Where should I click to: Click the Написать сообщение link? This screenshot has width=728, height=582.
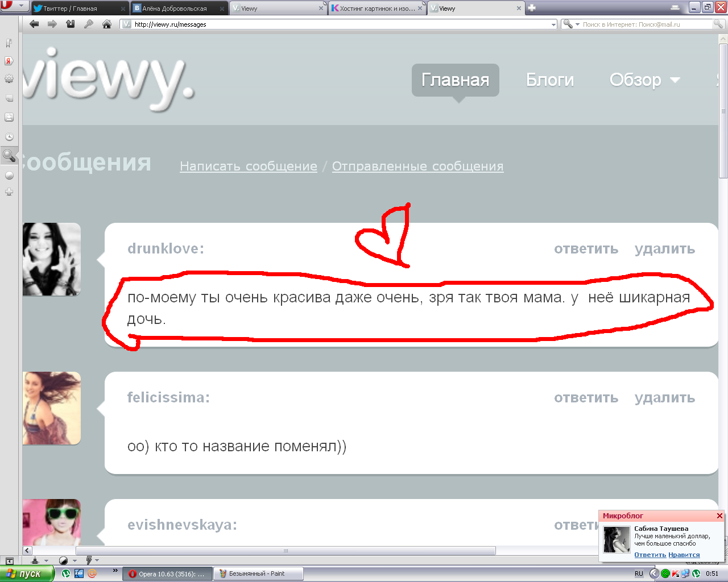point(249,166)
